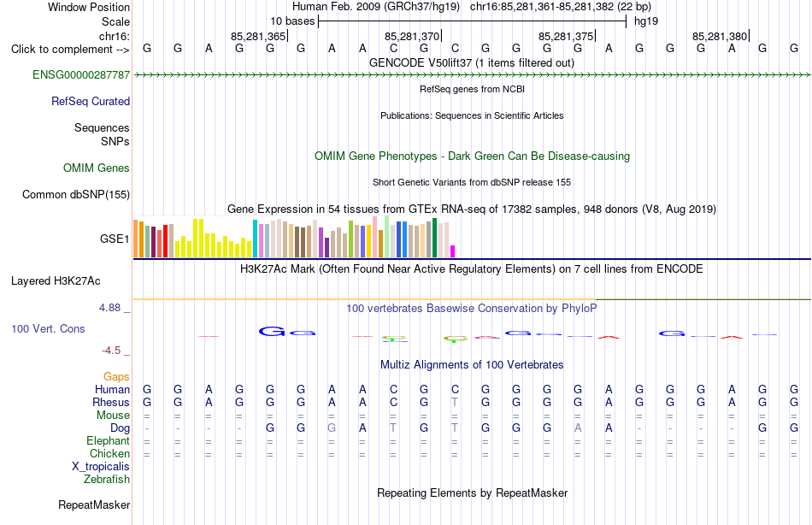Open OMIM Gene Phenotypes track title
The width and height of the screenshot is (812, 525).
(472, 156)
